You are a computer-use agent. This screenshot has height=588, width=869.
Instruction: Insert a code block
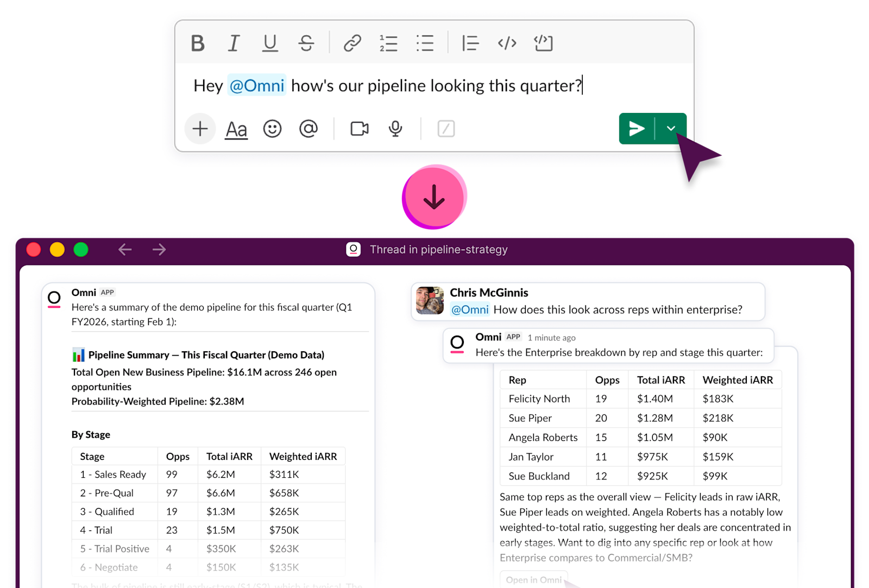point(543,43)
